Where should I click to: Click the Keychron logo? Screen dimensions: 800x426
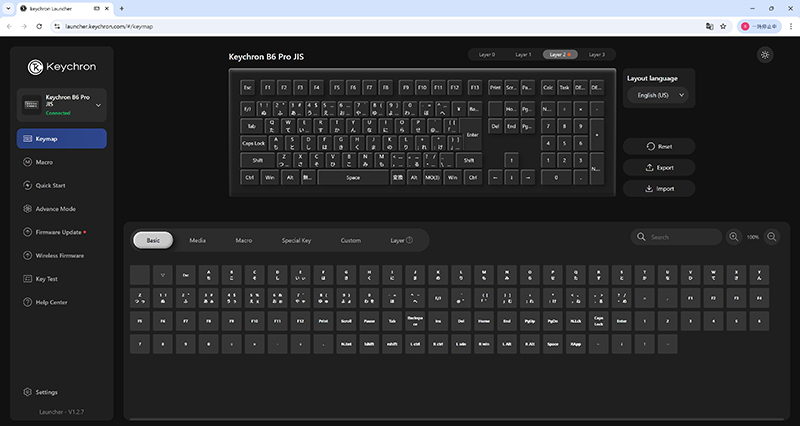[62, 67]
